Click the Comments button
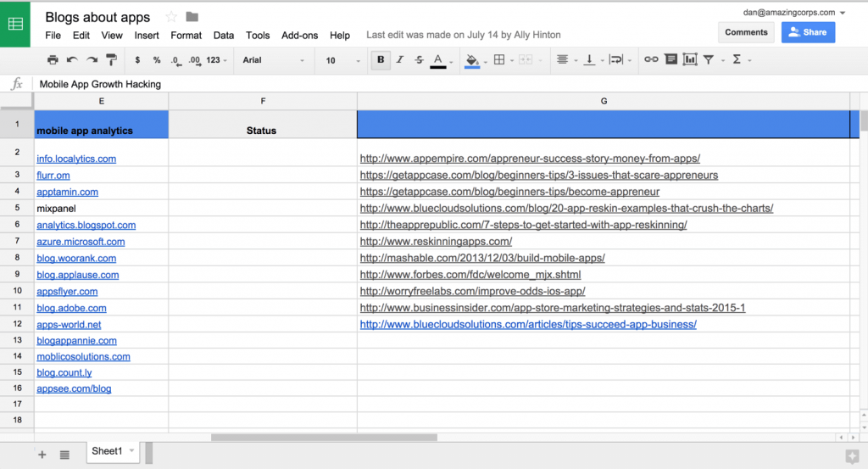The height and width of the screenshot is (469, 868). (746, 32)
